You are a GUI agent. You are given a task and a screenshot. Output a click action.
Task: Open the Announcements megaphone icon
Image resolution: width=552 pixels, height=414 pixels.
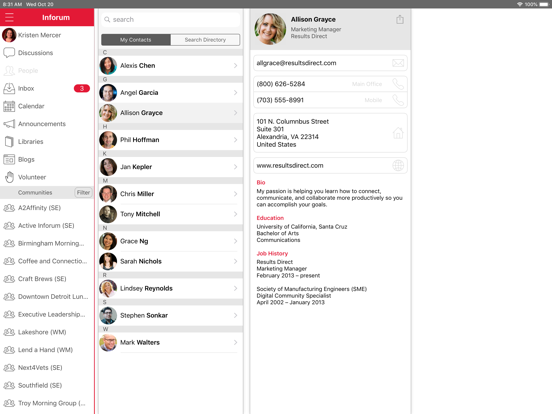pos(9,124)
